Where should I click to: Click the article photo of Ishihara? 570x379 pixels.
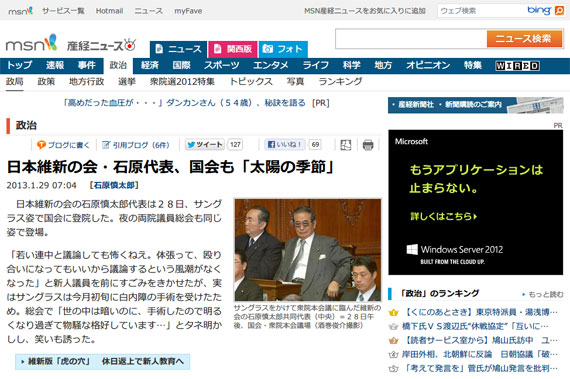[x=308, y=250]
